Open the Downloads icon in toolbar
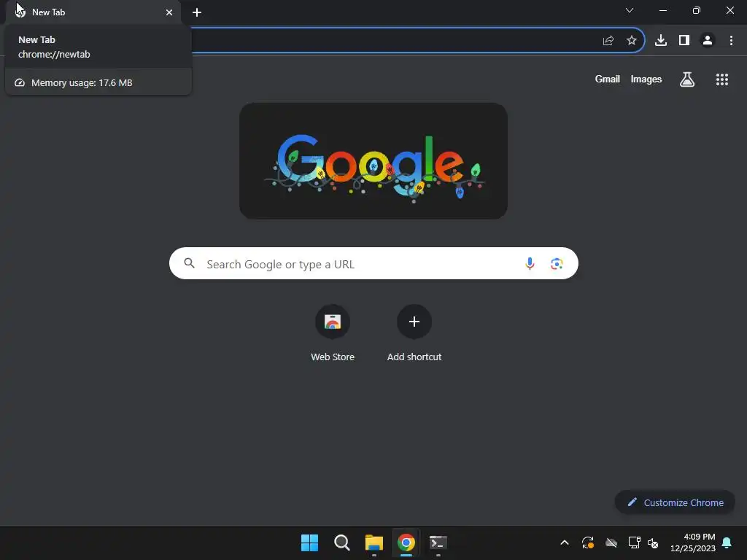The image size is (747, 560). click(661, 41)
